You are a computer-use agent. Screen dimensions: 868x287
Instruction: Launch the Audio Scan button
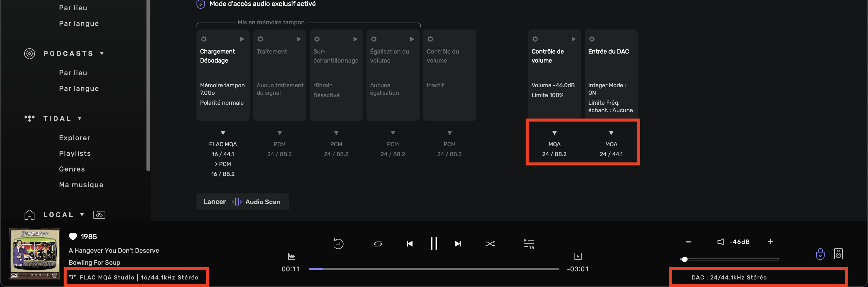click(x=242, y=202)
